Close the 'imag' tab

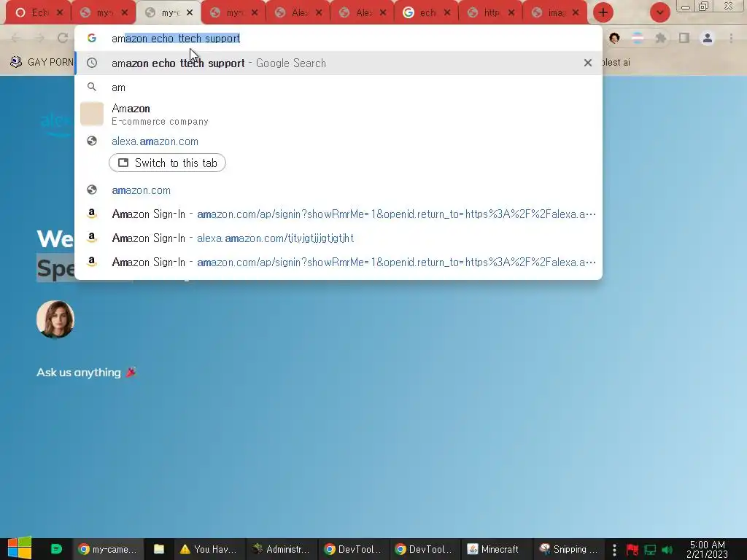(576, 13)
